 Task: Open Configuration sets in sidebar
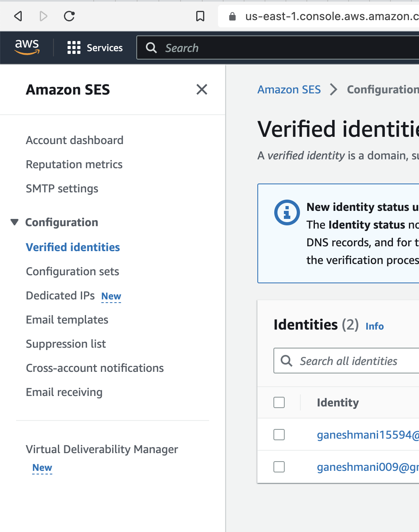coord(72,272)
